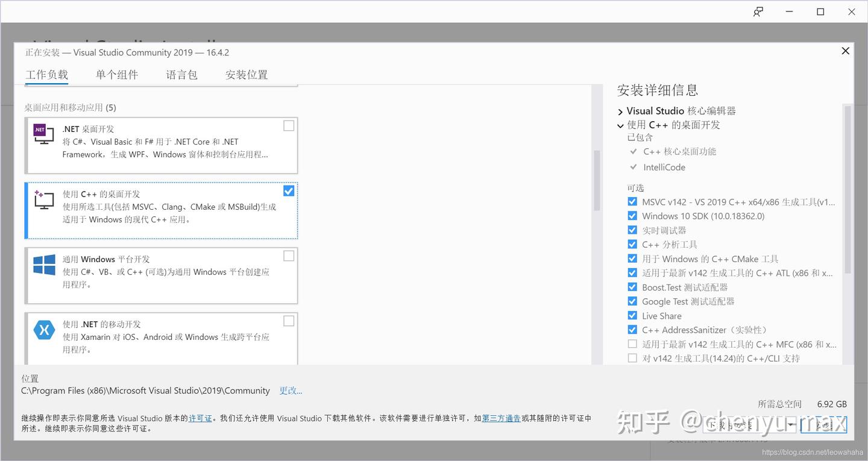Click the C++ 桌面开发 monitor icon

[43, 199]
